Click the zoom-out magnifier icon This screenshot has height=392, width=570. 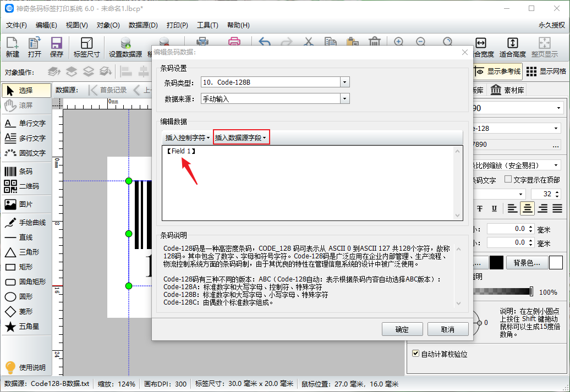coord(420,41)
